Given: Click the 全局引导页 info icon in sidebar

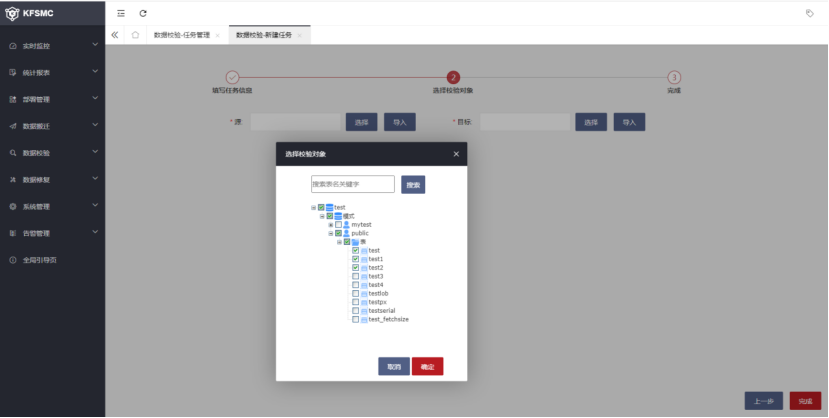Looking at the screenshot, I should [13, 260].
